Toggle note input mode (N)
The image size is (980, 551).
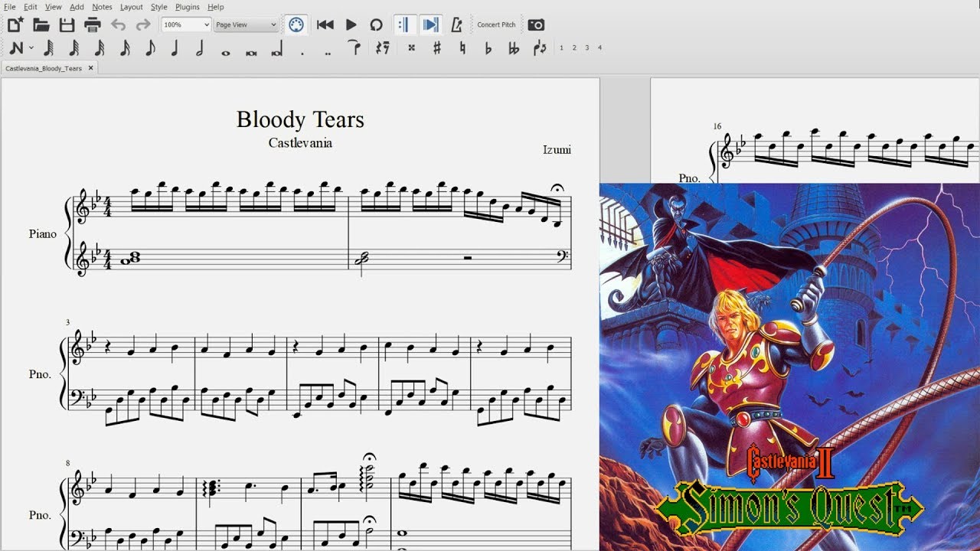point(16,48)
